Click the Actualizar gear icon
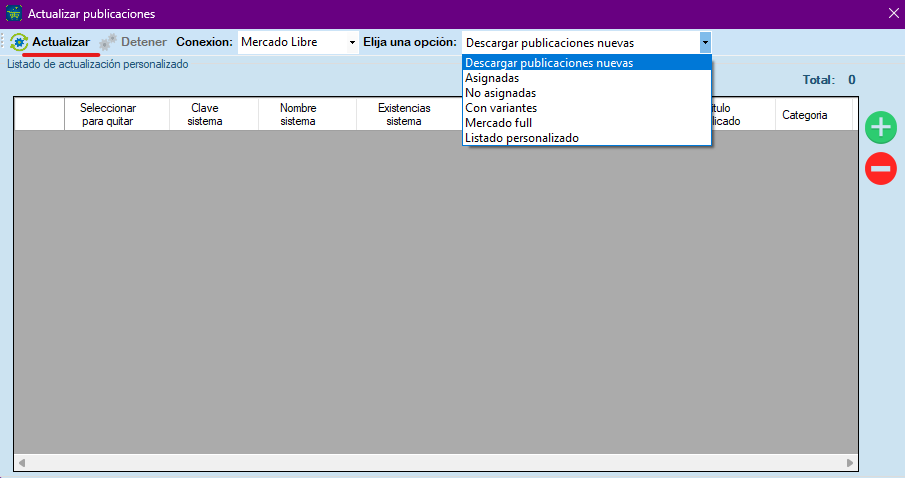The height and width of the screenshot is (478, 905). coord(19,43)
